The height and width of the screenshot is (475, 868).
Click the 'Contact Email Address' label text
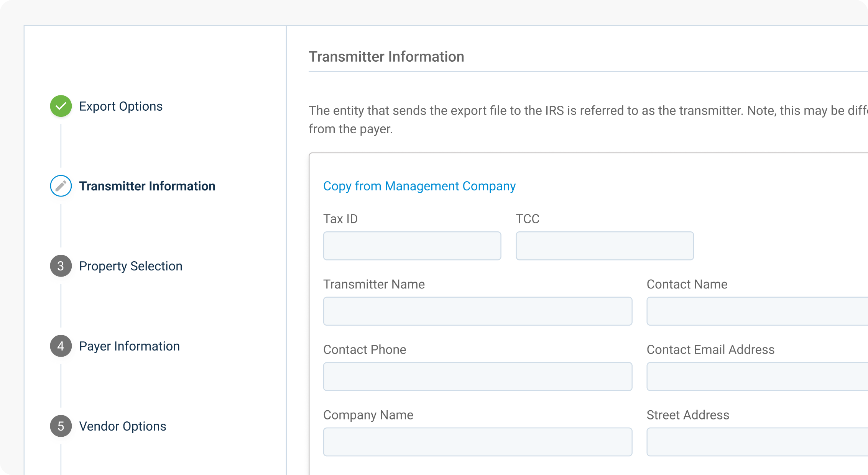click(x=710, y=350)
